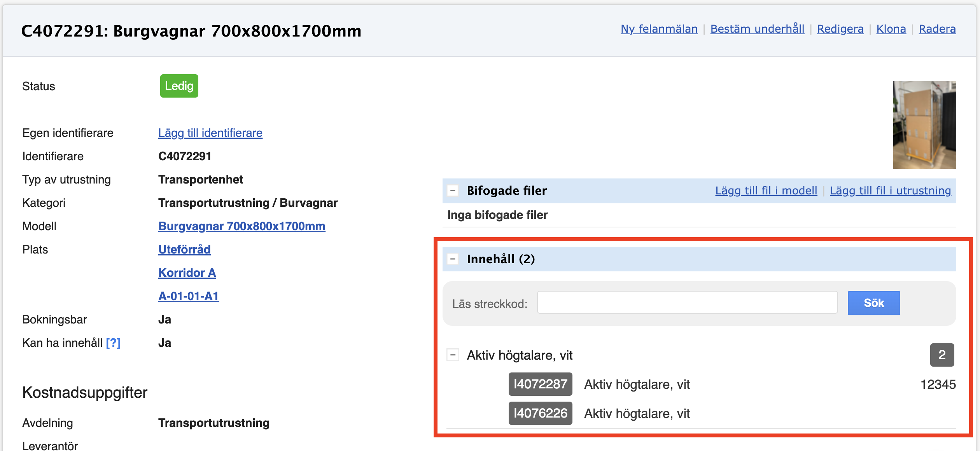Delete equipment with Radera

pyautogui.click(x=937, y=29)
